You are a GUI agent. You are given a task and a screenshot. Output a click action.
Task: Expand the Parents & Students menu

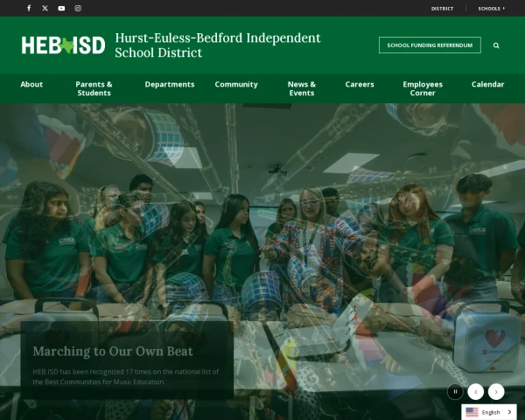[x=94, y=88]
